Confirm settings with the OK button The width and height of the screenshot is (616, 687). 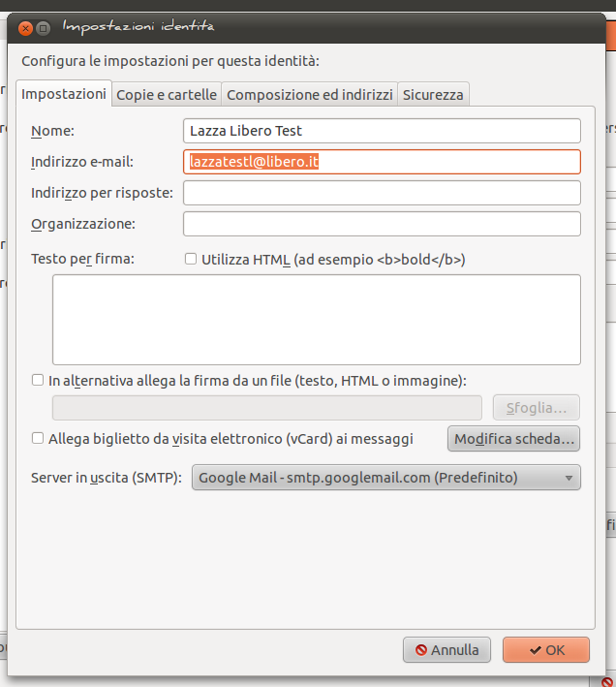coord(546,649)
